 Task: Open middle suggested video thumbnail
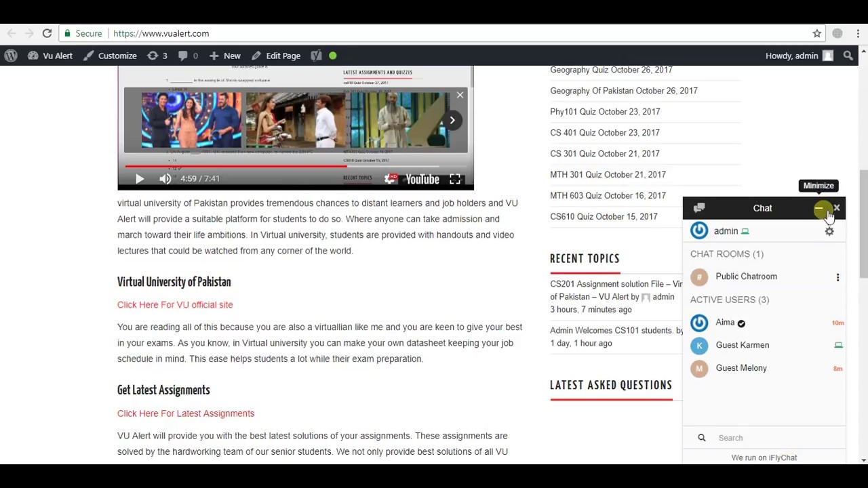(x=296, y=120)
